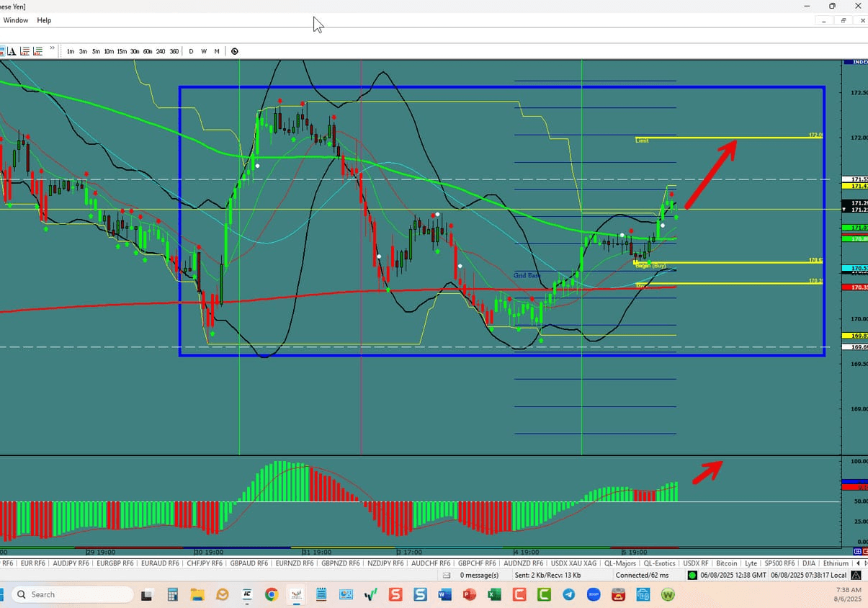
Task: Click the PowerPoint icon on the taskbar
Action: coord(468,594)
